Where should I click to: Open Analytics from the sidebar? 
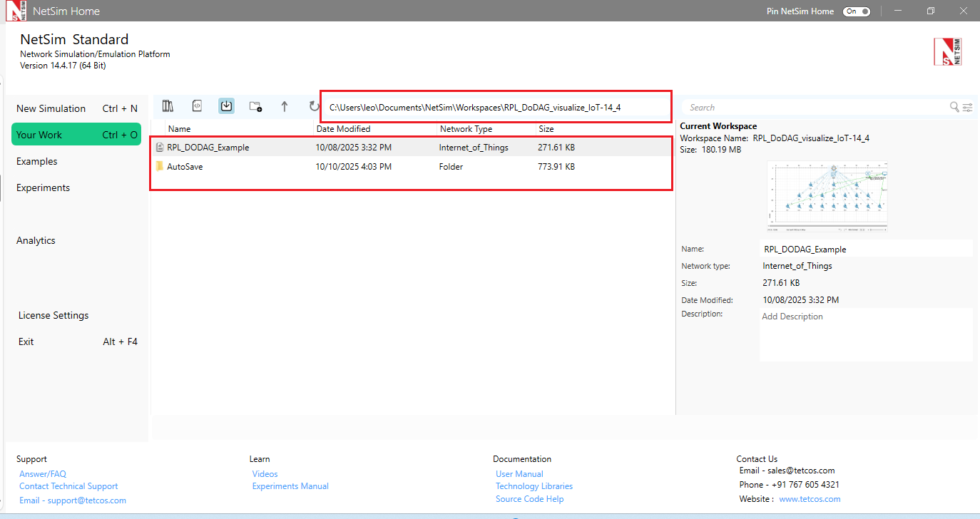point(36,240)
